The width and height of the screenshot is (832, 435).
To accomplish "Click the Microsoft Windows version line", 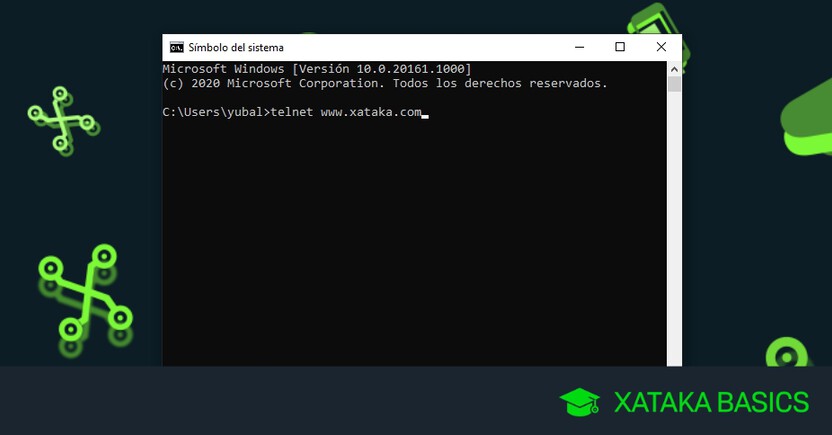I will pyautogui.click(x=316, y=68).
